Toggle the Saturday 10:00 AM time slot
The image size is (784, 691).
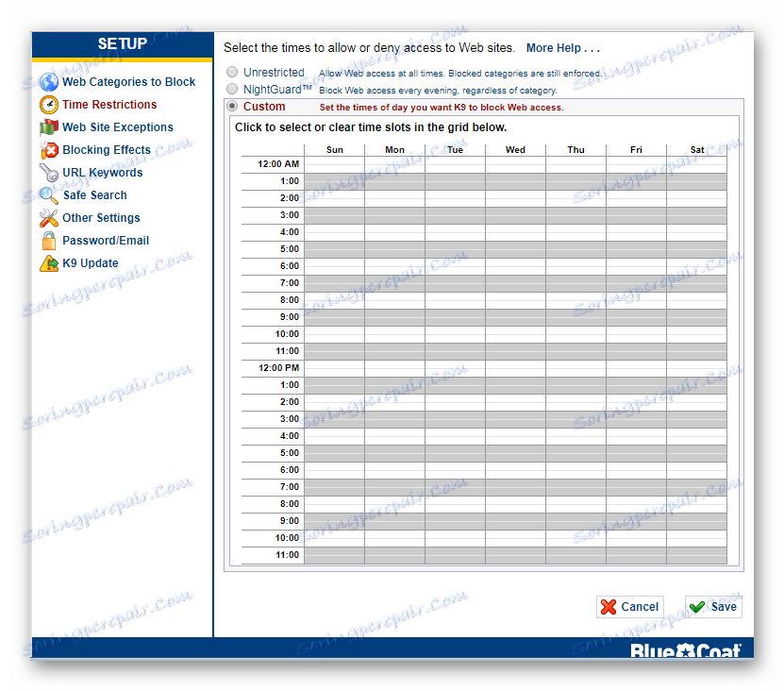point(697,335)
